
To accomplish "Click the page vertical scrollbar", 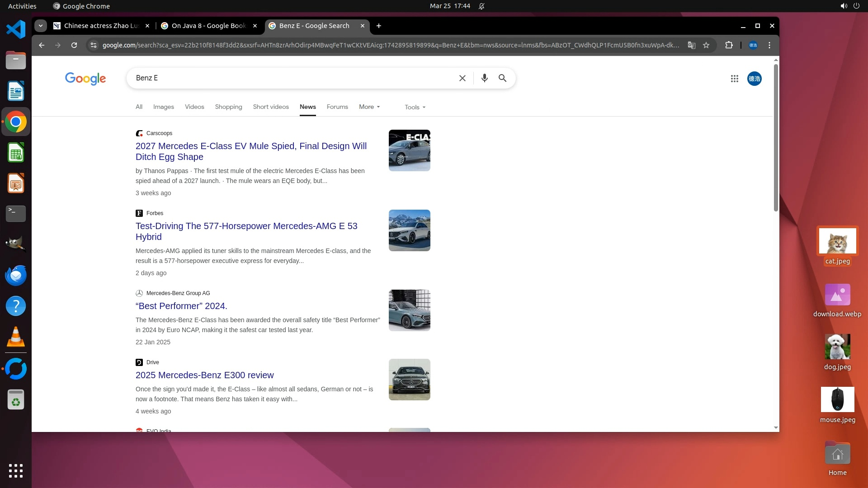I will tap(776, 138).
